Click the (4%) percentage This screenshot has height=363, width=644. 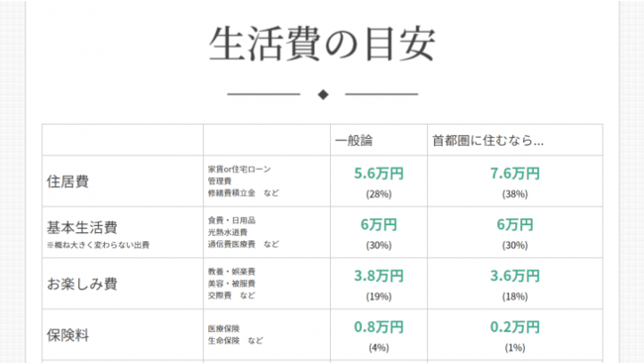(378, 348)
